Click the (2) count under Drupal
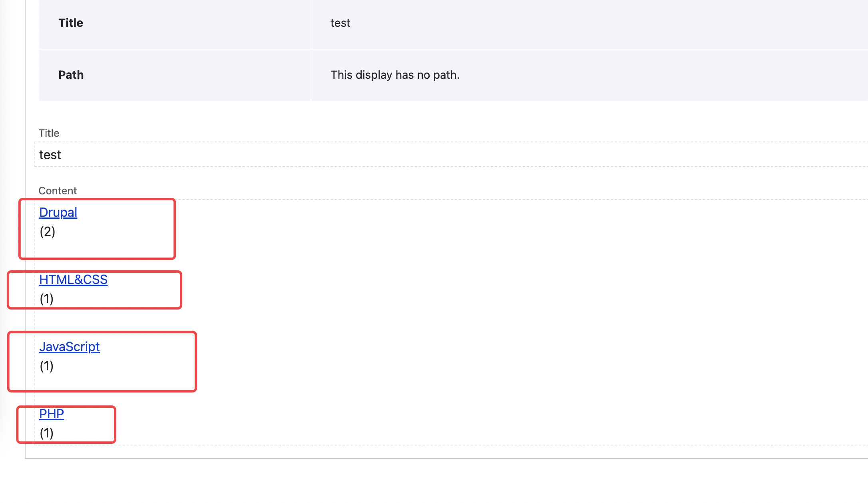Image resolution: width=868 pixels, height=503 pixels. [x=47, y=232]
